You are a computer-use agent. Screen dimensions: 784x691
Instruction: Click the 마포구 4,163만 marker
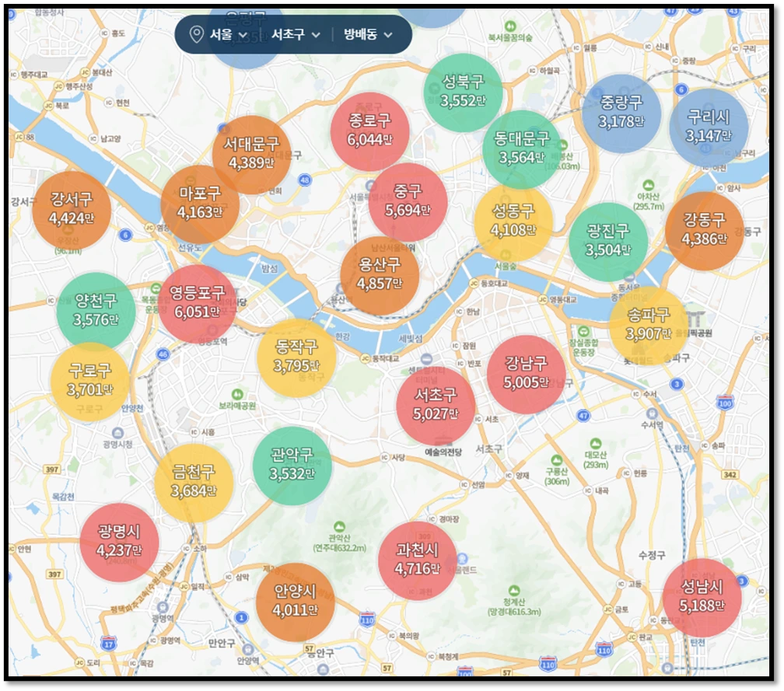pos(200,204)
